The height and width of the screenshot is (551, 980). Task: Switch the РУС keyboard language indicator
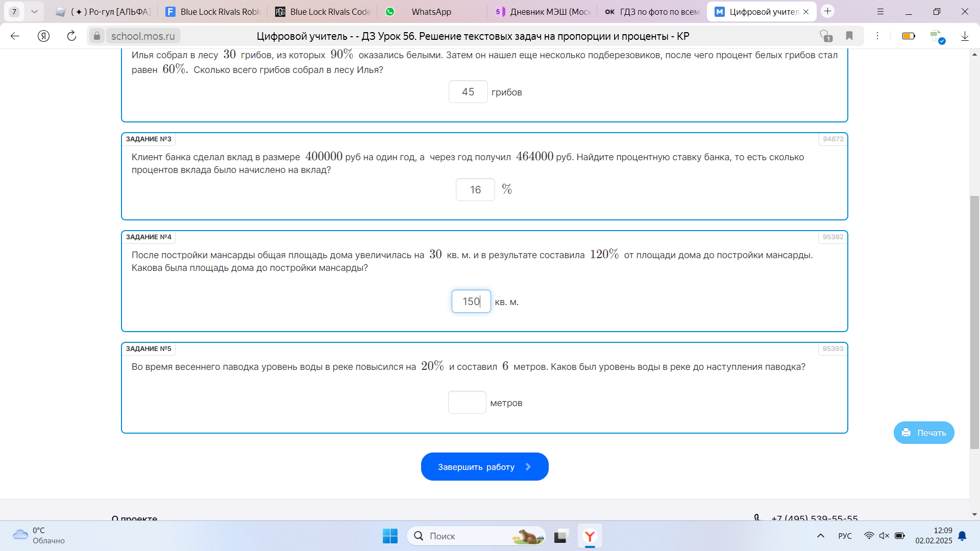coord(845,536)
